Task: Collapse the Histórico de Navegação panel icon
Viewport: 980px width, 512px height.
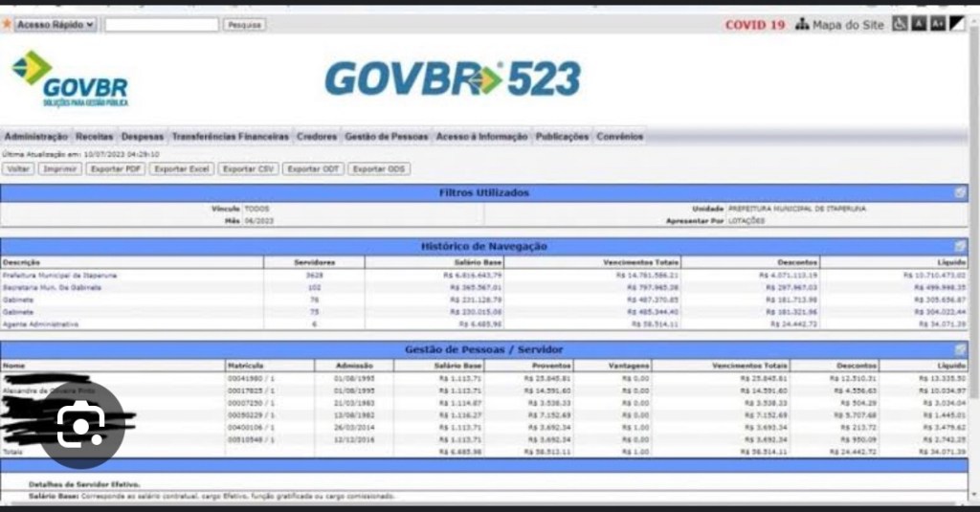Action: pos(960,246)
